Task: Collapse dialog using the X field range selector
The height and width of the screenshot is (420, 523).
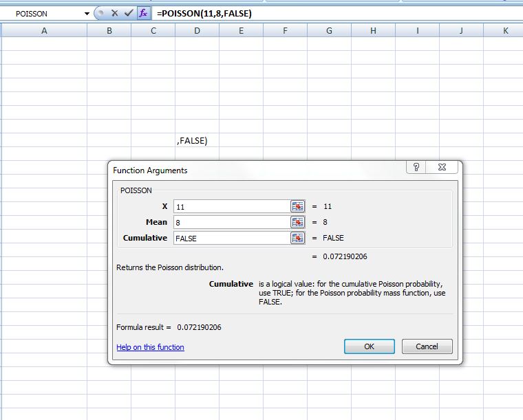Action: 297,206
